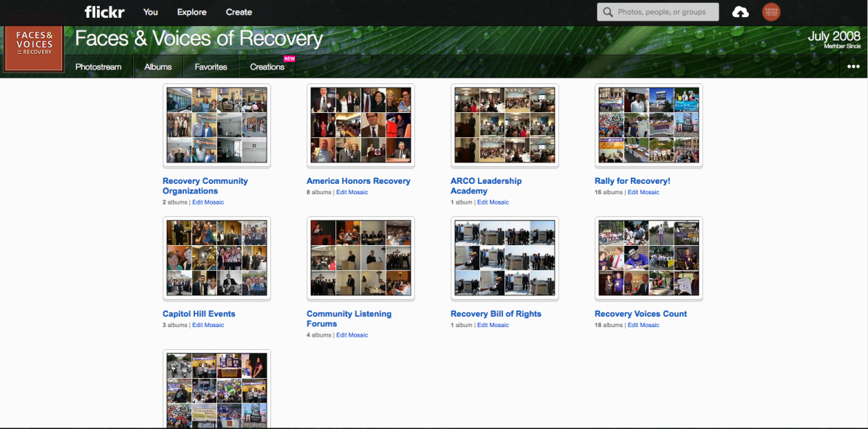Screen dimensions: 868x429
Task: Click the Faces & Voices Recovery logo
Action: coord(35,49)
